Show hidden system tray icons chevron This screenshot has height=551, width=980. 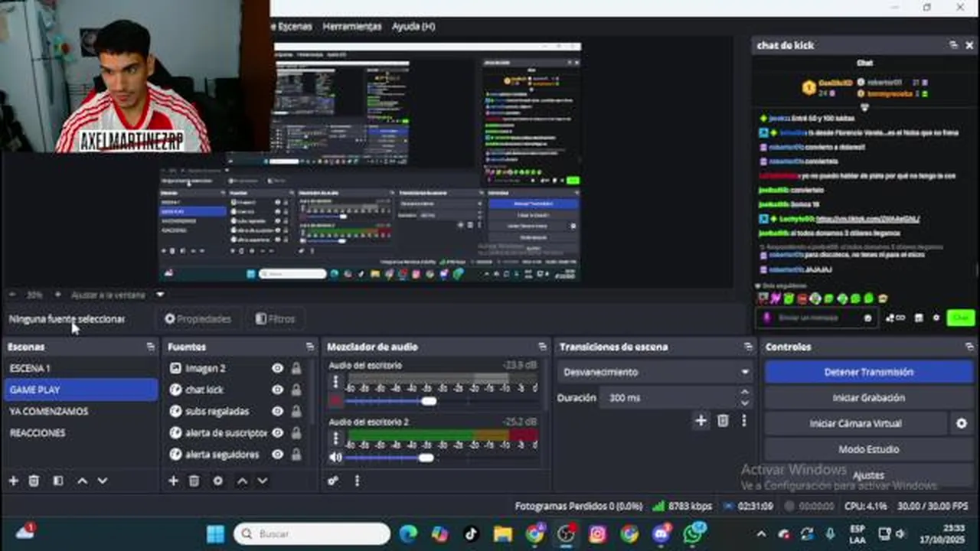(x=760, y=533)
